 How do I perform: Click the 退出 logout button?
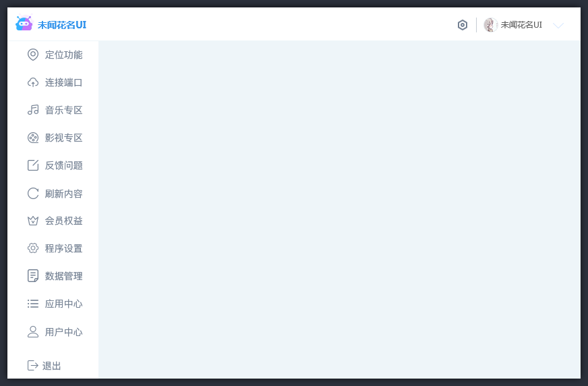click(45, 365)
